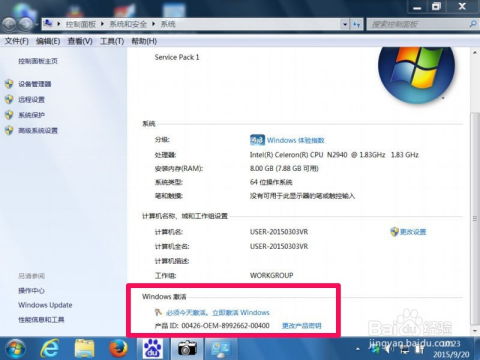The height and width of the screenshot is (360, 480).
Task: Click the Windows 体验指数 link
Action: point(295,140)
